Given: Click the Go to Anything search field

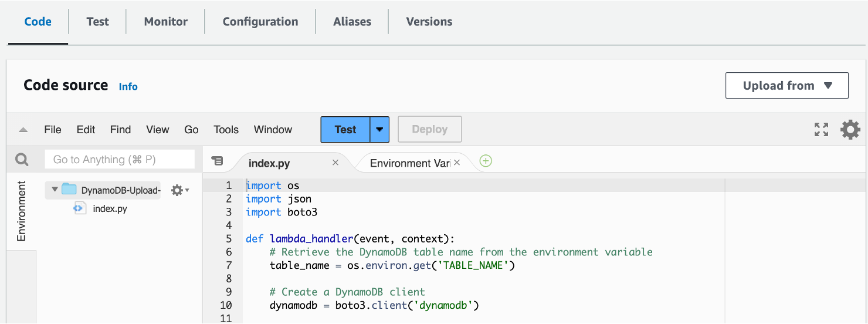Looking at the screenshot, I should pyautogui.click(x=120, y=160).
